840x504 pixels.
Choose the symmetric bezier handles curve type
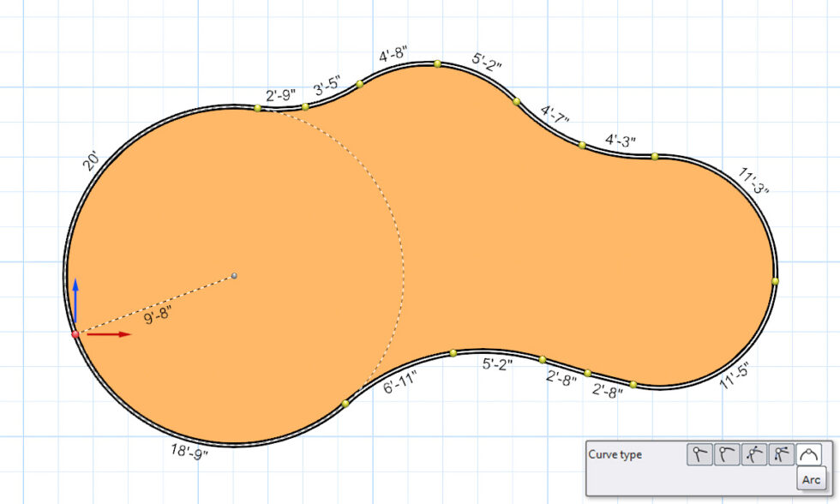pyautogui.click(x=753, y=454)
